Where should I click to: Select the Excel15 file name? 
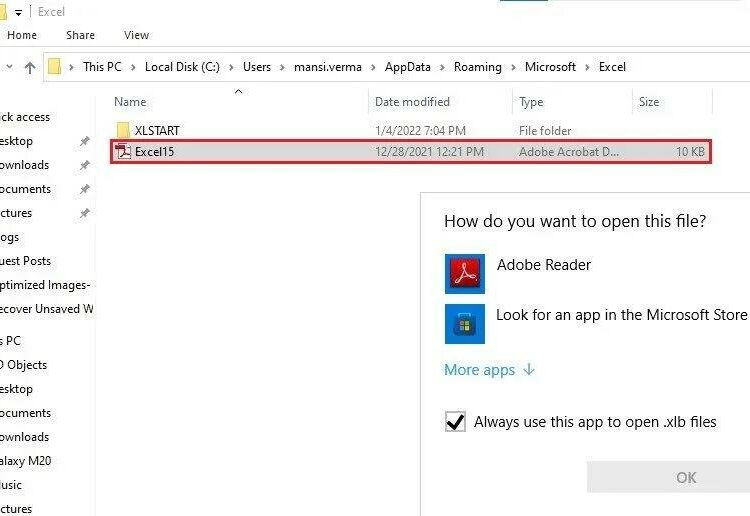point(154,152)
